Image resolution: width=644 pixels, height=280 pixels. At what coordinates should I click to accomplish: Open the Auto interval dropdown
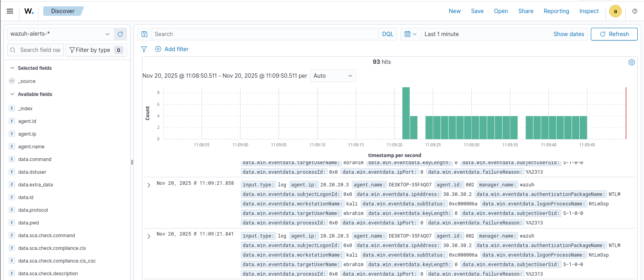point(333,76)
